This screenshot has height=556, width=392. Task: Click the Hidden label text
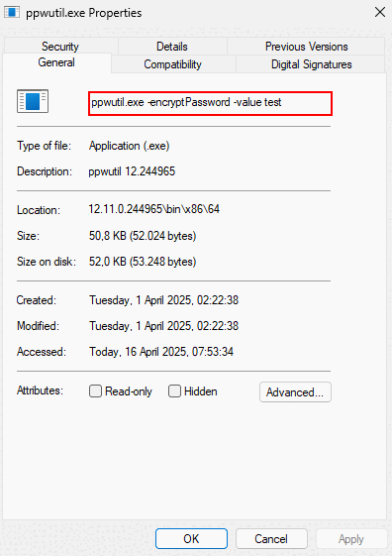(x=201, y=391)
